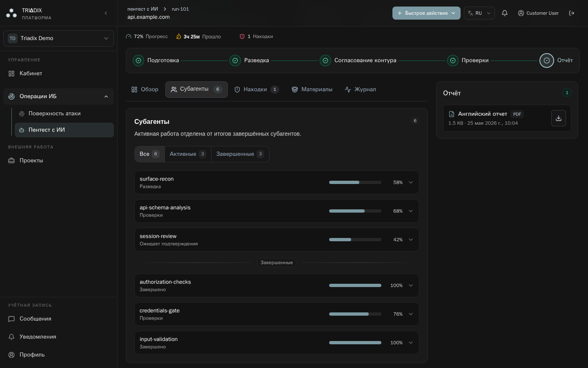The height and width of the screenshot is (368, 588).
Task: Click the shield icon next to Находки counter
Action: point(242,36)
